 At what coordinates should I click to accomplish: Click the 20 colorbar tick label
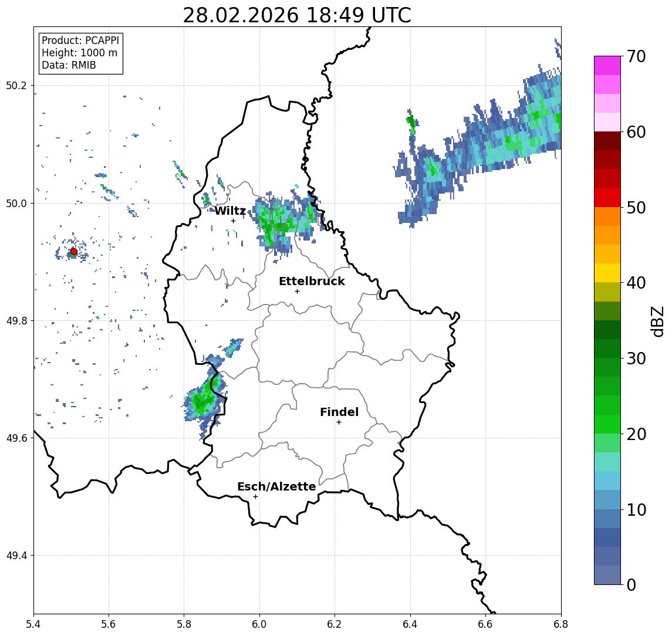coord(636,434)
